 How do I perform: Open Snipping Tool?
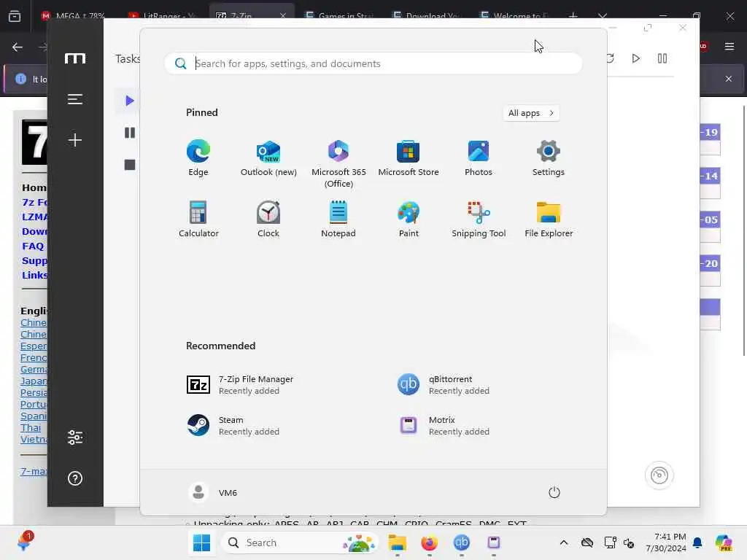tap(479, 219)
